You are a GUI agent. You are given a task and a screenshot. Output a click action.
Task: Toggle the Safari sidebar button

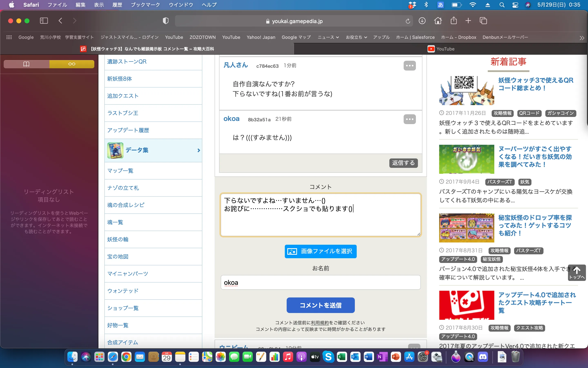44,21
